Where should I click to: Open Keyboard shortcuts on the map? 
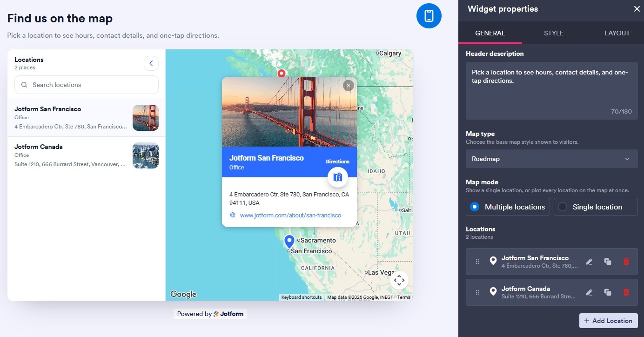tap(302, 297)
